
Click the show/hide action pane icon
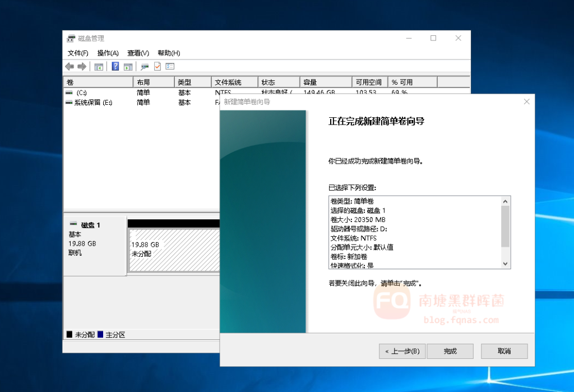pos(128,67)
